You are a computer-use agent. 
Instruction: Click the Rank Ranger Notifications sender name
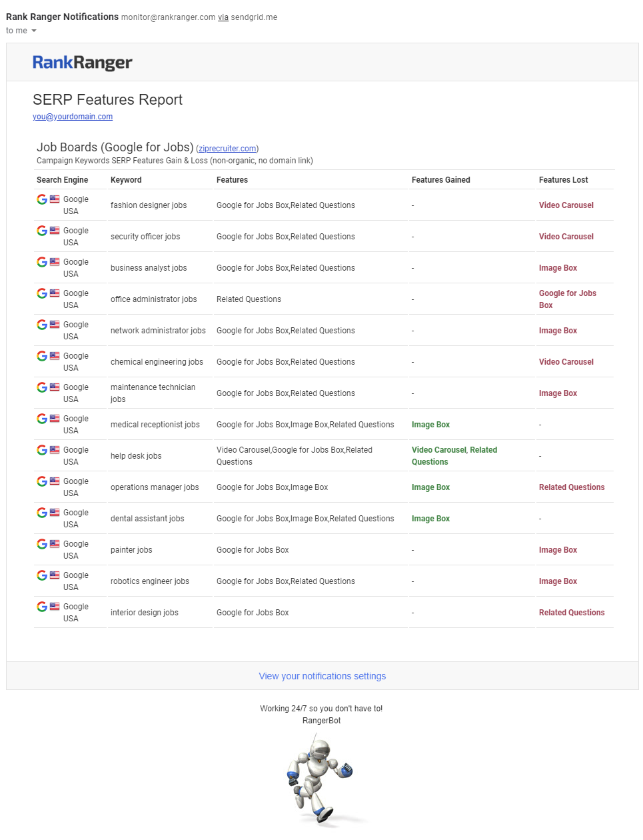62,17
